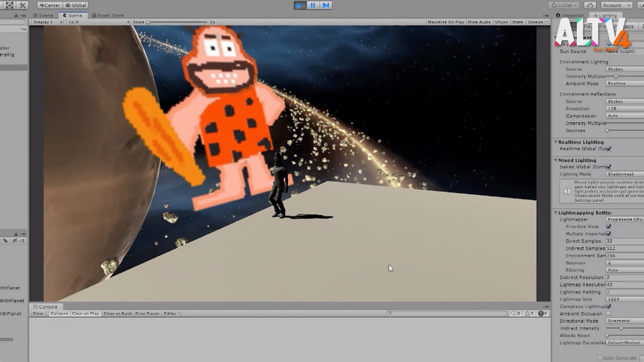Click the Console search field
The image size is (644, 362).
(447, 313)
